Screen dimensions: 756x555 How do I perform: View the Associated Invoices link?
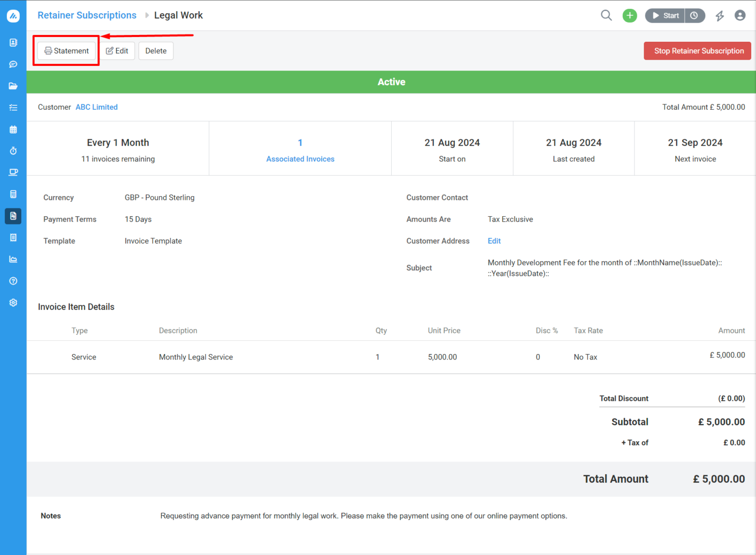(x=300, y=159)
